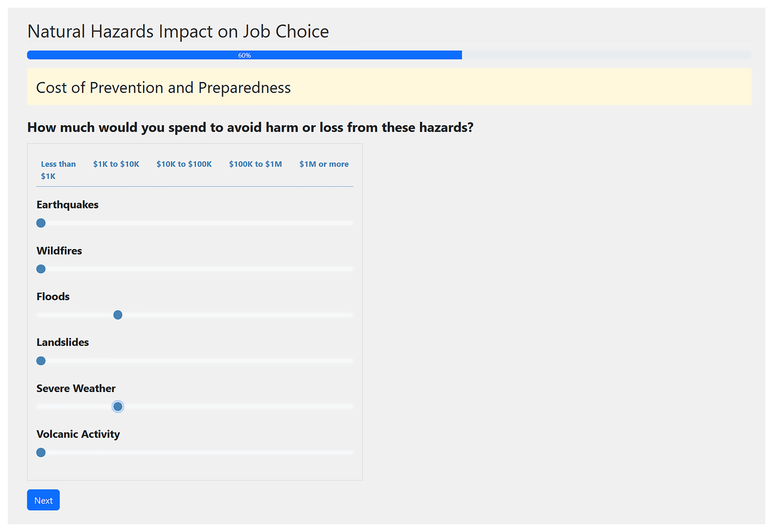The width and height of the screenshot is (773, 532).
Task: Click the Severe Weather slider handle
Action: click(118, 407)
